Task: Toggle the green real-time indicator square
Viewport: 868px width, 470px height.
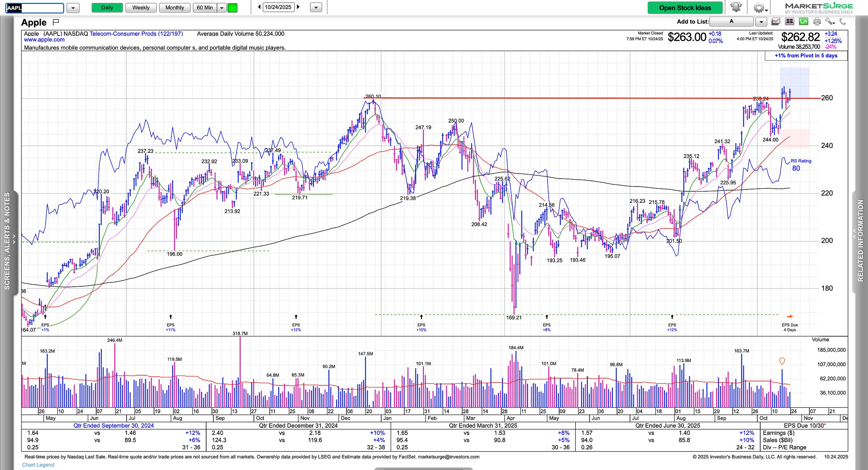Action: point(232,8)
